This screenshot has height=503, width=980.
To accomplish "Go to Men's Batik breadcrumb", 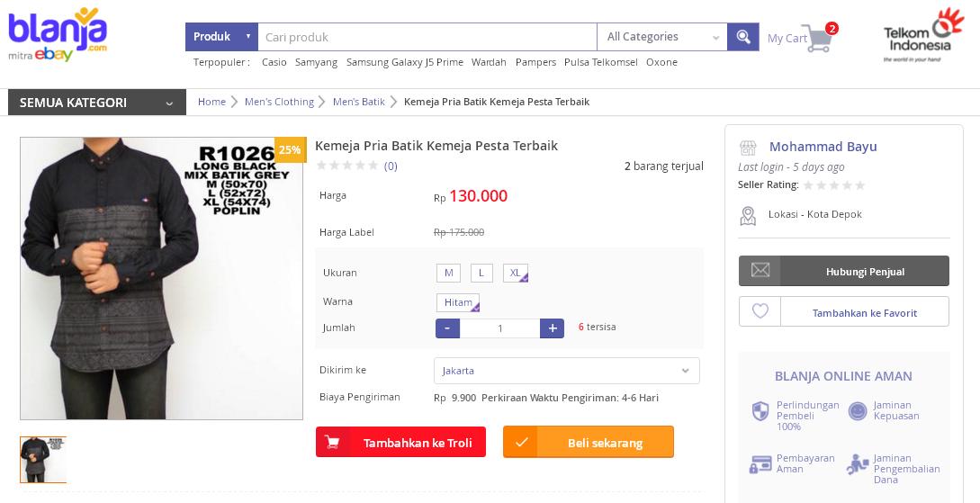I will pyautogui.click(x=358, y=102).
